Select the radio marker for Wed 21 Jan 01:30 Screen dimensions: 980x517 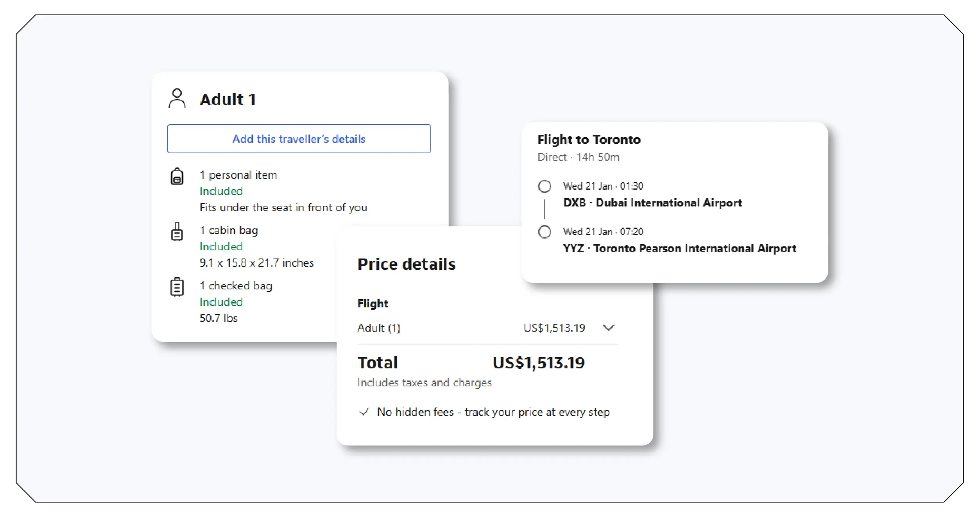click(x=545, y=187)
